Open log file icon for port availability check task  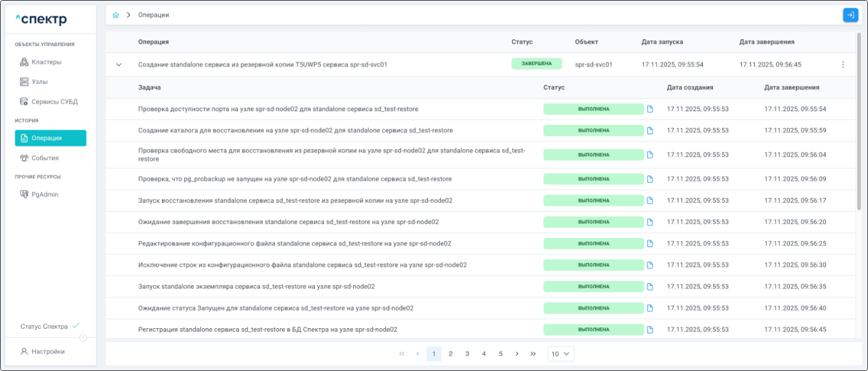(650, 109)
